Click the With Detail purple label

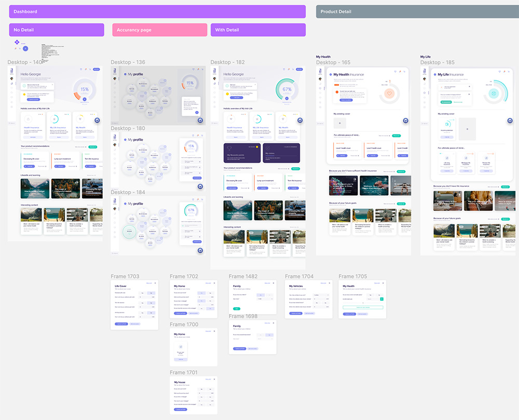[258, 30]
